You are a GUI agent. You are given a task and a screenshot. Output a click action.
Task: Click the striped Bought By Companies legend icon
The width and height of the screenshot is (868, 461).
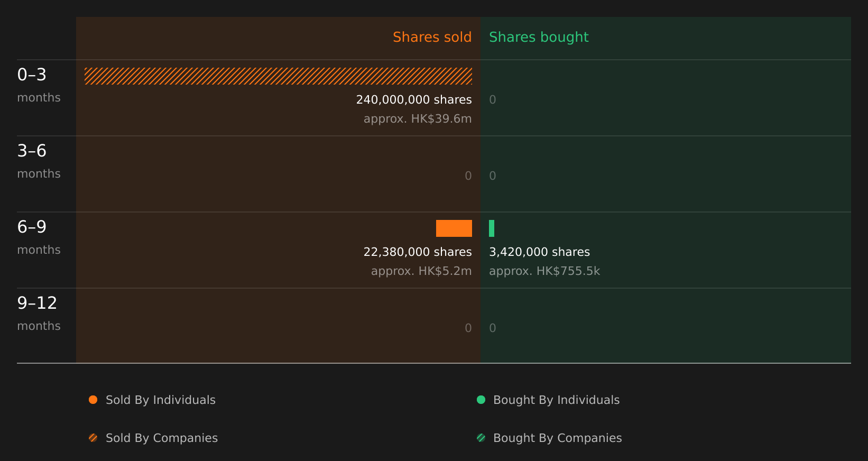[x=481, y=438]
